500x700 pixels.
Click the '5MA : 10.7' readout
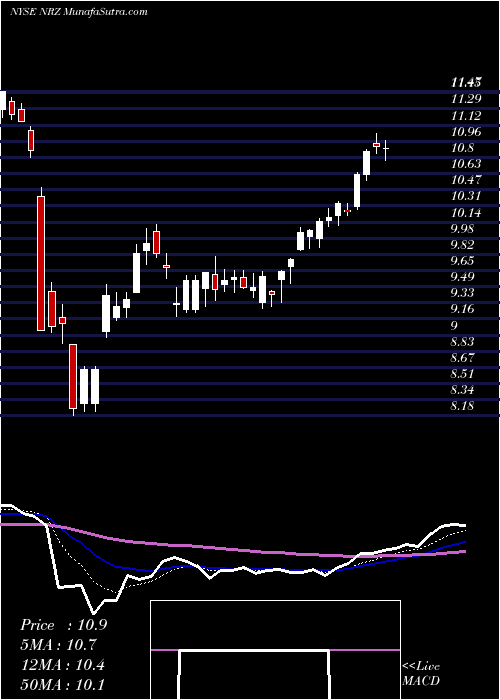click(59, 645)
